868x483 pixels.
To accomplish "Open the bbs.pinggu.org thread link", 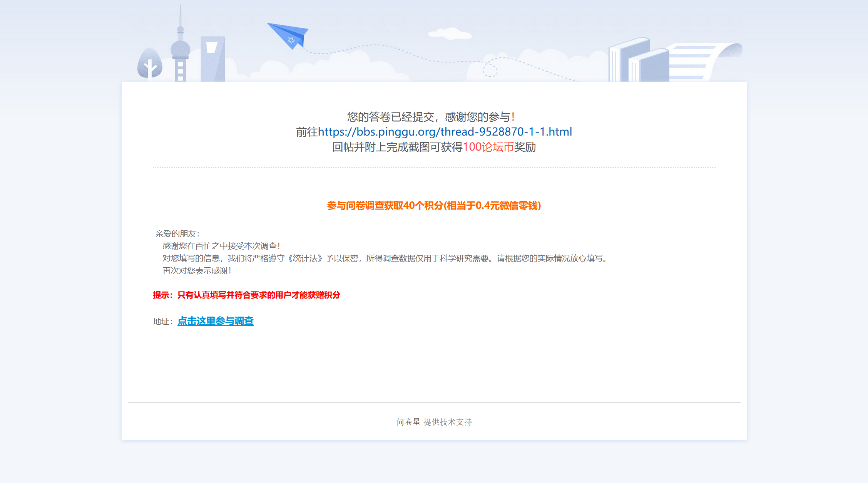I will (x=445, y=132).
